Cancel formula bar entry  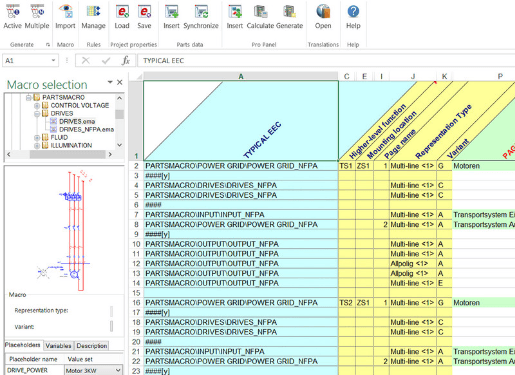(86, 60)
